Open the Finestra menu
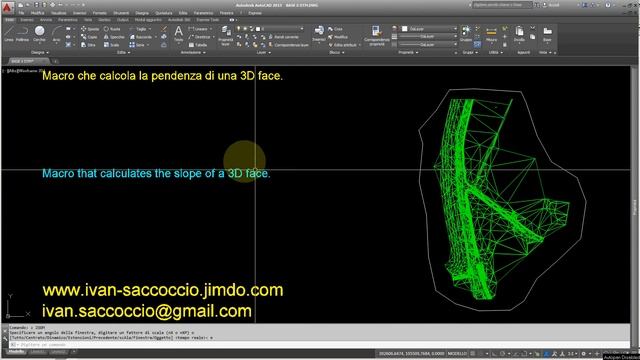Screen dimensions: 640x360 (x=227, y=13)
